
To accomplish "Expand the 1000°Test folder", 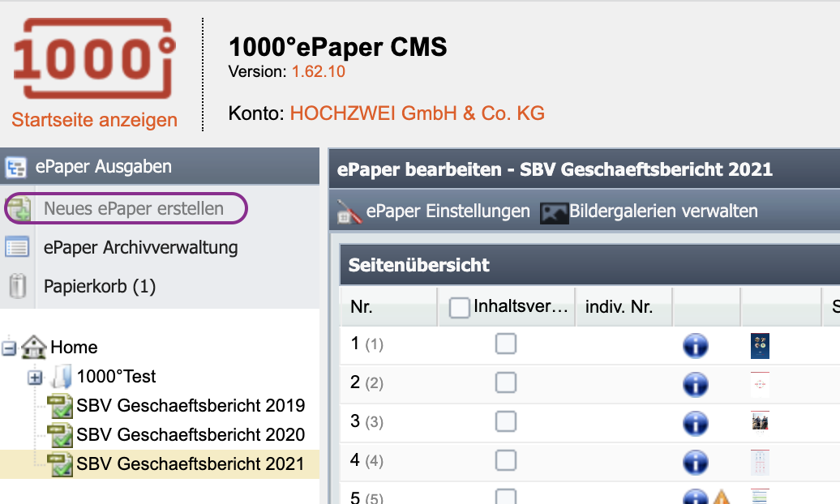I will (x=36, y=377).
